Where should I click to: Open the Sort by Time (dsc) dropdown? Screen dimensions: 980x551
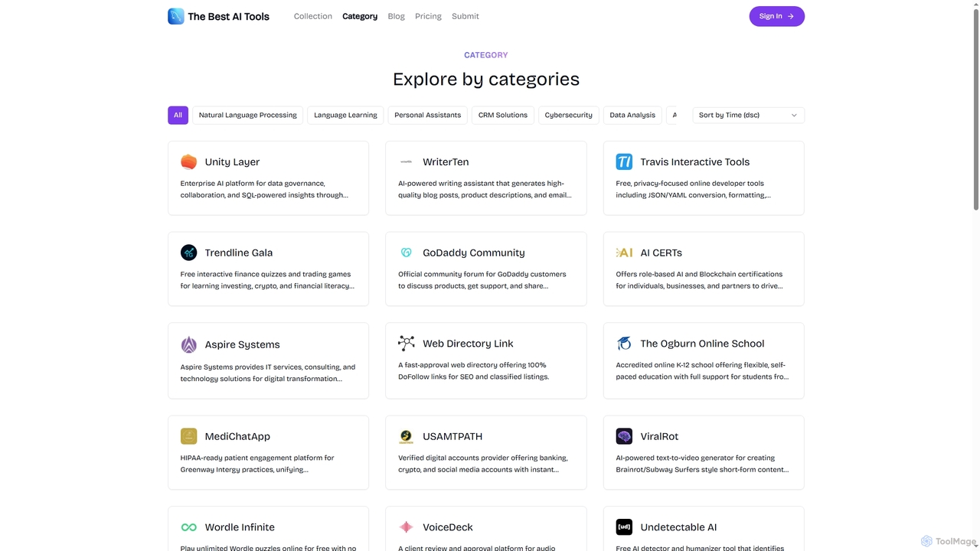coord(748,115)
